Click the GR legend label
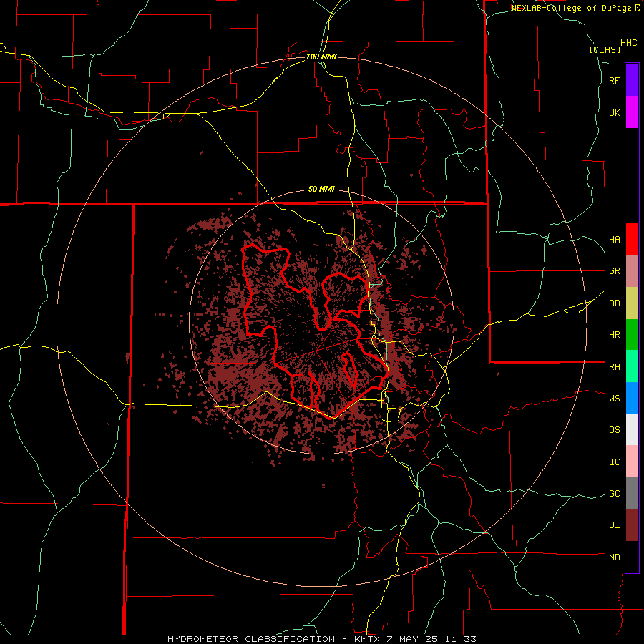 614,271
